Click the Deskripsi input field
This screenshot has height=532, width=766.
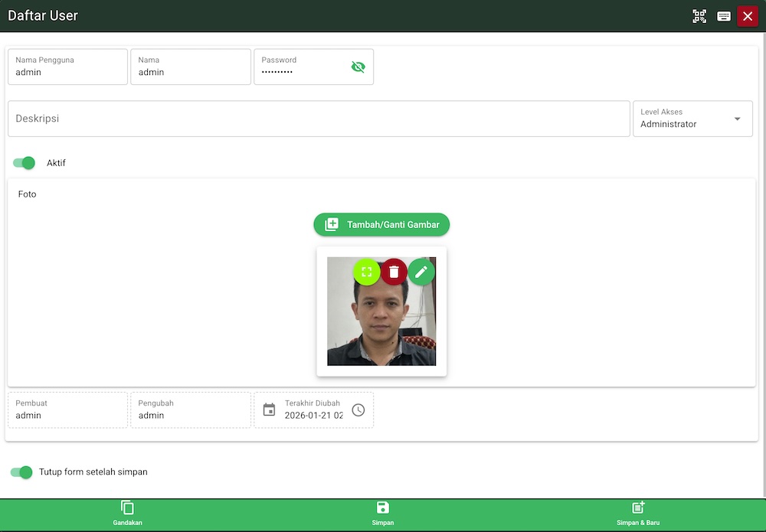click(x=317, y=119)
